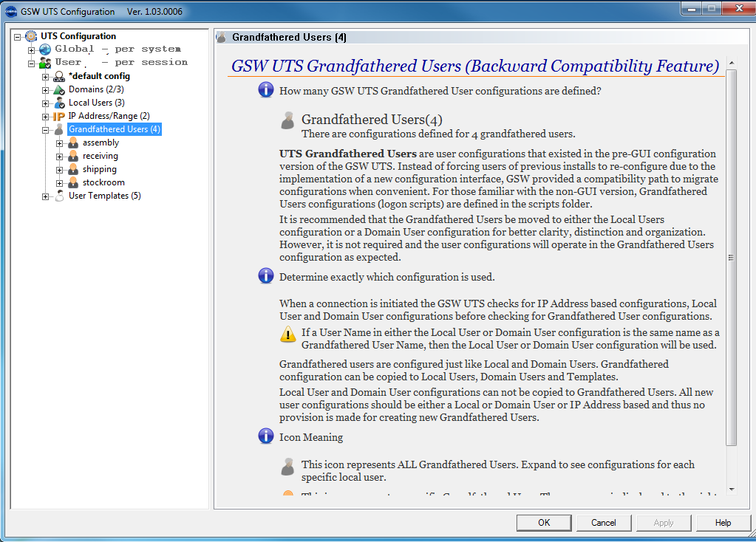The image size is (756, 542).
Task: Select the UTS Configuration tree label
Action: click(78, 36)
